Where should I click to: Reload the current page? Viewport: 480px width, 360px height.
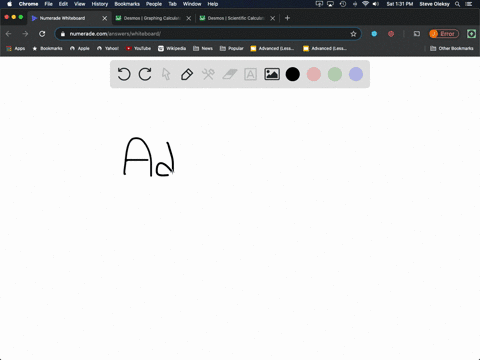tap(42, 34)
